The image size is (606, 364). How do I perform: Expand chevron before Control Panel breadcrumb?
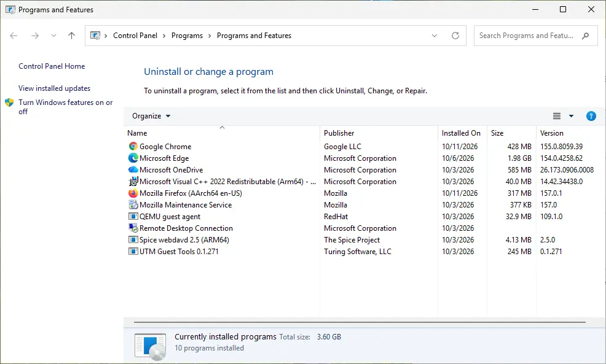tap(106, 36)
